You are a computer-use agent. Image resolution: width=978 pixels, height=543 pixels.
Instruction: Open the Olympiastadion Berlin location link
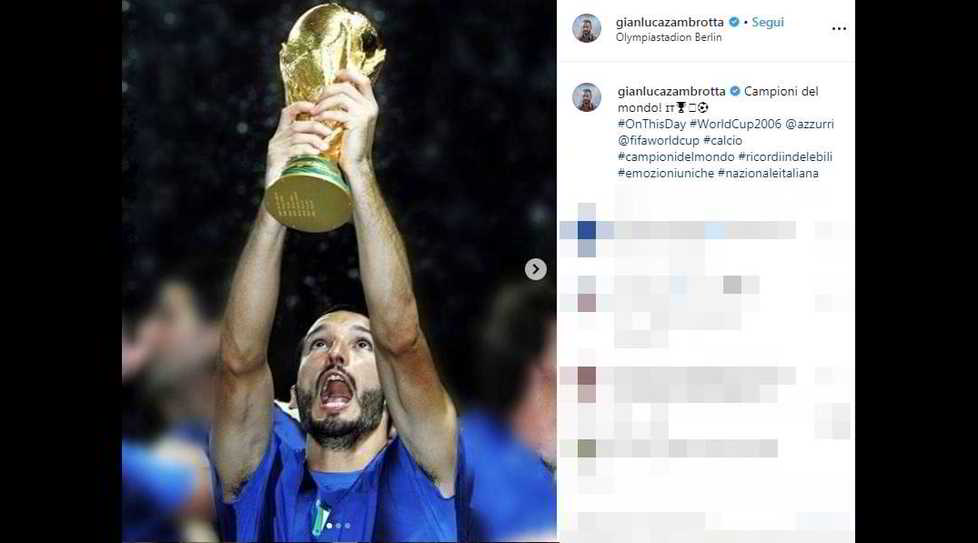coord(669,37)
